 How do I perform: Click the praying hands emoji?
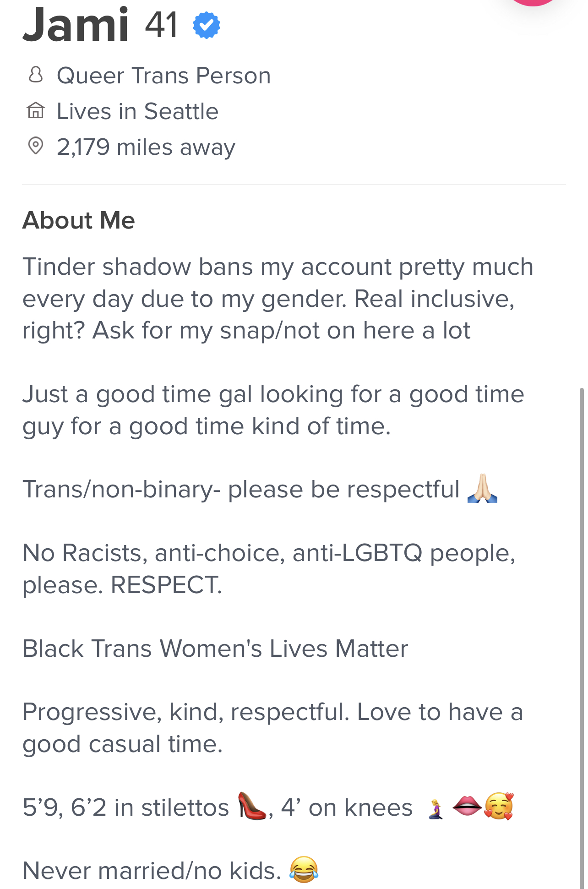(482, 488)
